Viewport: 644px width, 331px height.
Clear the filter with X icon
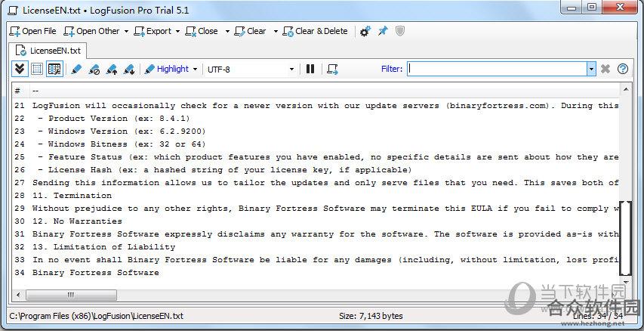coord(605,69)
